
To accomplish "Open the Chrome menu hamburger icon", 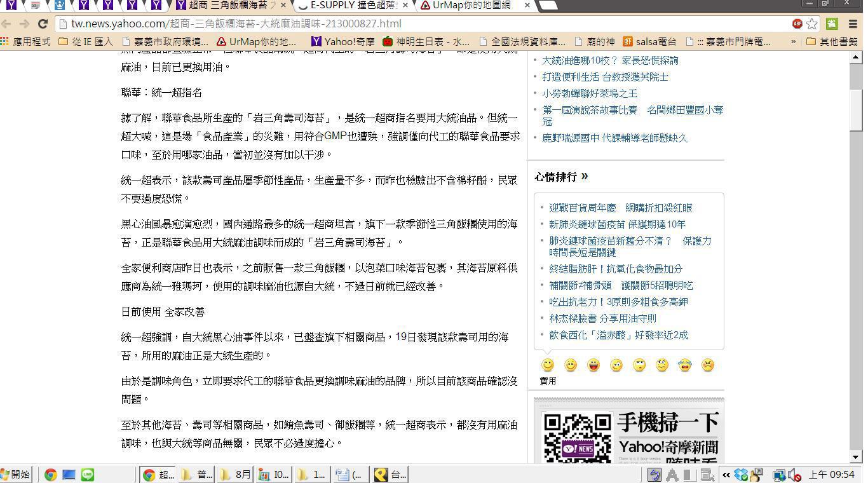I will (x=853, y=24).
